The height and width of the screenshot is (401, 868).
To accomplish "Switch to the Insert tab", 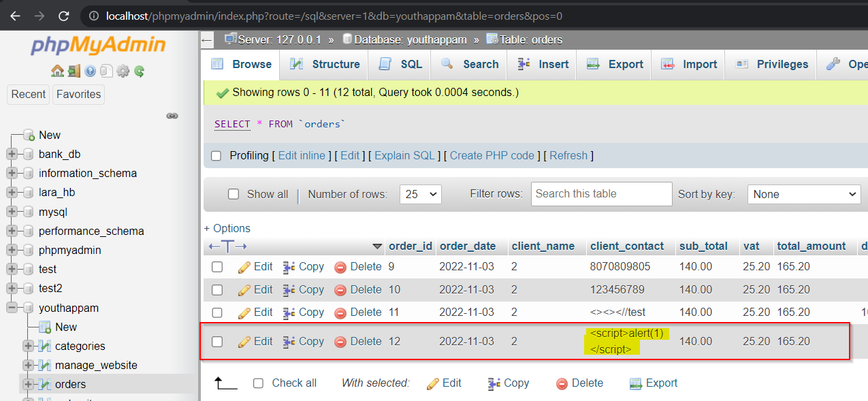I will pyautogui.click(x=543, y=64).
